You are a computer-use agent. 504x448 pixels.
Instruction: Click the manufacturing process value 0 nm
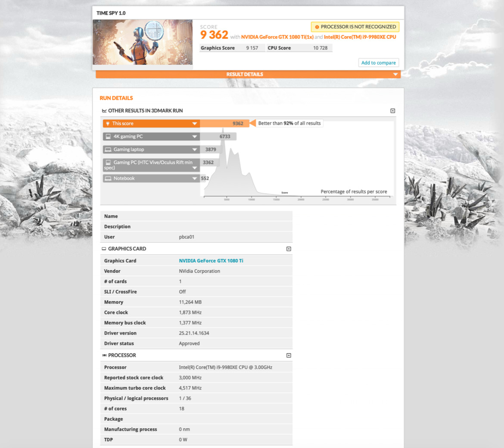tap(184, 429)
